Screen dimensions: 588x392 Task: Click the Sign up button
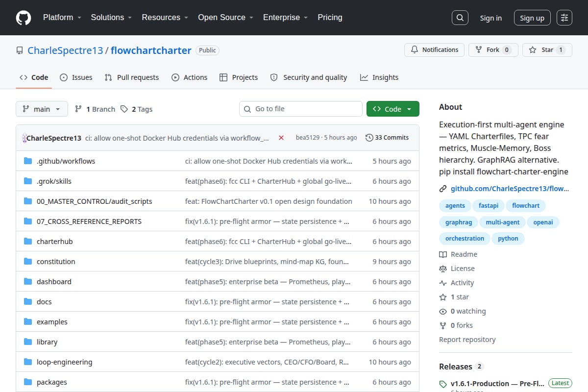tap(532, 18)
